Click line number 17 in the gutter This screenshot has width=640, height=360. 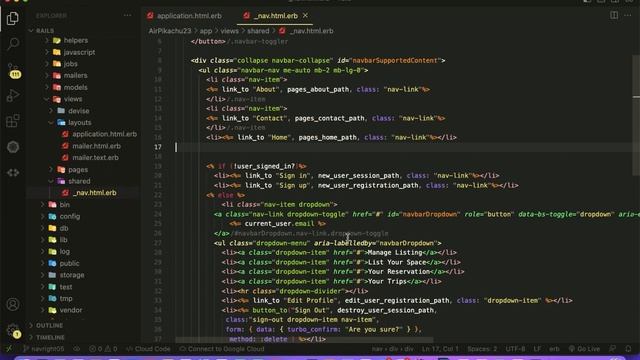(158, 147)
